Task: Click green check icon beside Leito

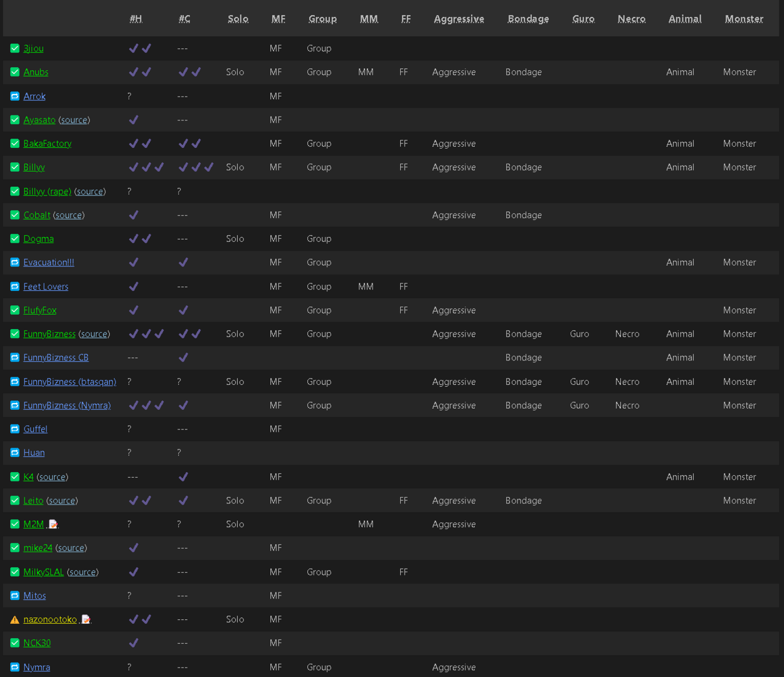Action: (x=15, y=501)
